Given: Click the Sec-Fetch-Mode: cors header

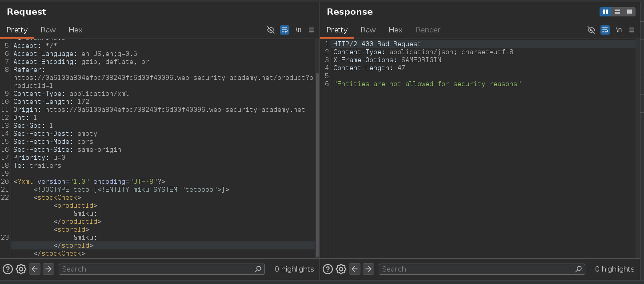Looking at the screenshot, I should click(53, 142).
